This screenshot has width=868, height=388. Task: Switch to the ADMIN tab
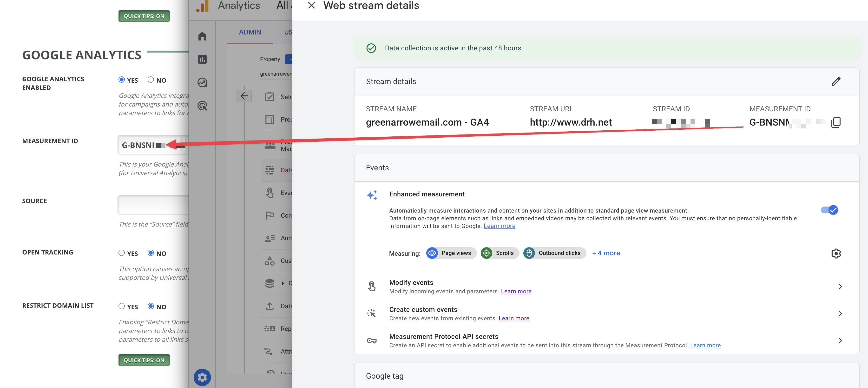point(250,32)
